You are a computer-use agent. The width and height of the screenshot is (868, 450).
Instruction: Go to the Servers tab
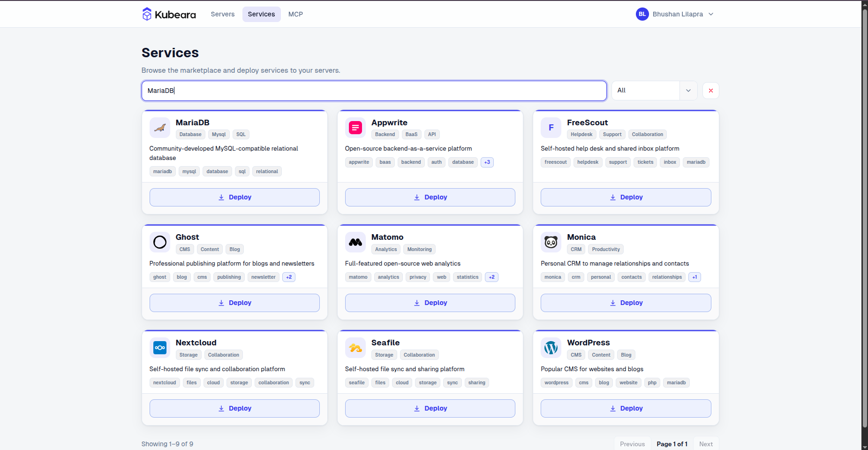pos(223,14)
